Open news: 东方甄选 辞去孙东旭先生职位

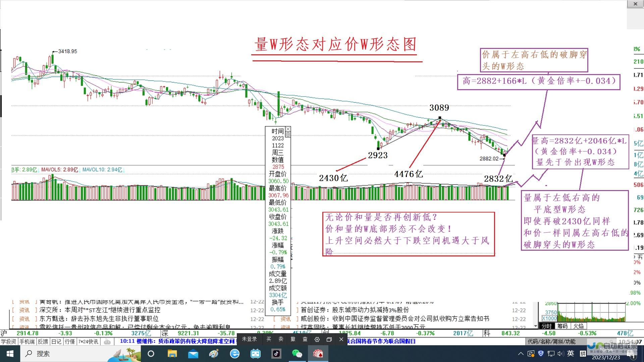pyautogui.click(x=99, y=319)
